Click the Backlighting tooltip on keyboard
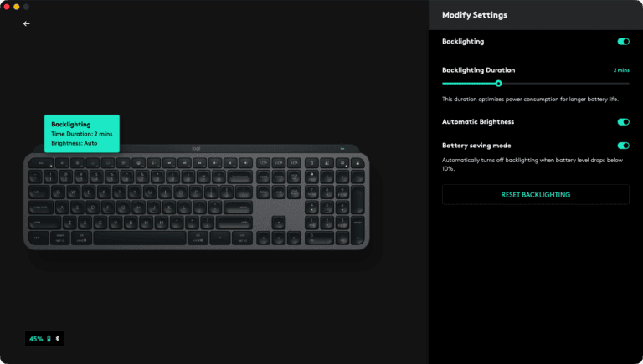The image size is (643, 364). 82,134
